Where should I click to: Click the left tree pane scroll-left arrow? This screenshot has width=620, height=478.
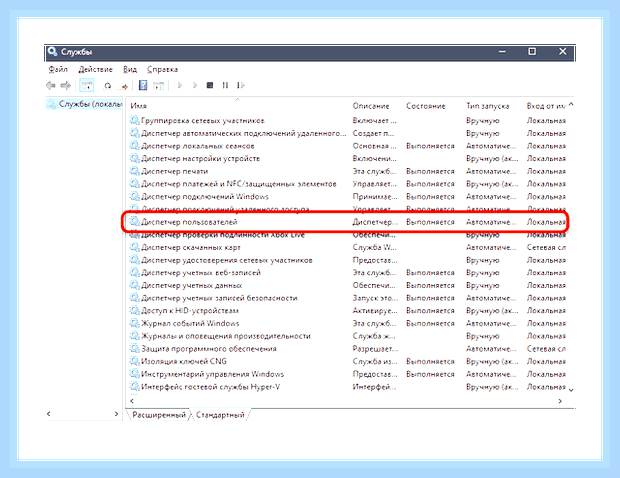pos(49,414)
